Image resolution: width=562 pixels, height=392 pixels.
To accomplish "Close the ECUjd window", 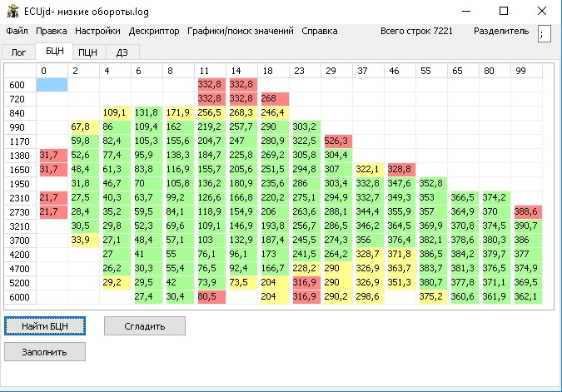I will [542, 11].
